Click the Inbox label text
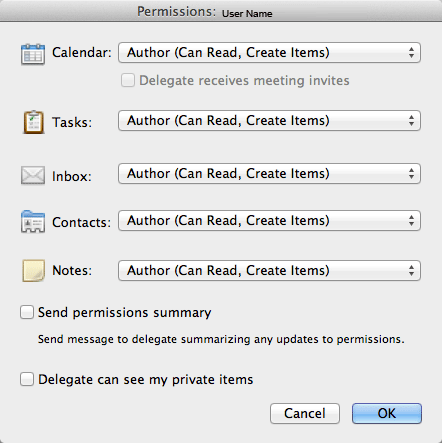 pos(72,176)
